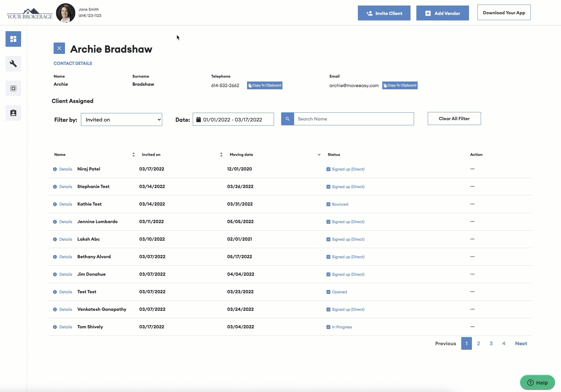The height and width of the screenshot is (392, 561).
Task: Open the dotted-square sidebar icon
Action: (13, 88)
